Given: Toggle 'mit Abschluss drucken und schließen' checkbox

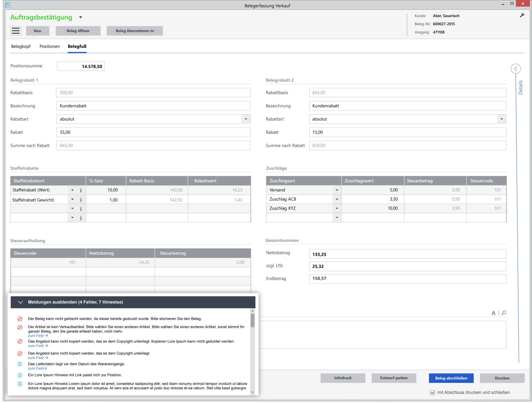Looking at the screenshot, I should coord(433,393).
